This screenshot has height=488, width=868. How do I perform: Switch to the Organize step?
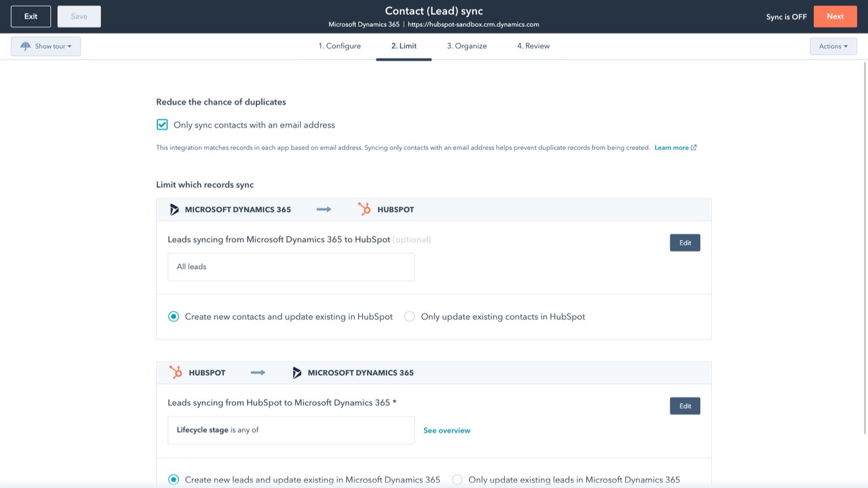click(467, 46)
